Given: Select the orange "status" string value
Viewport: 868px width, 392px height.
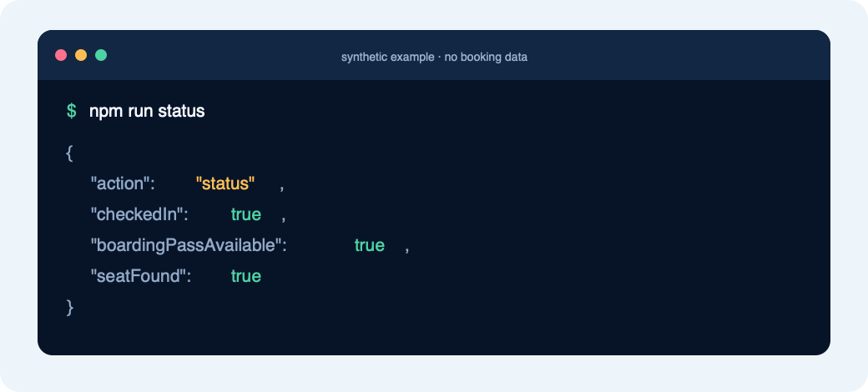Looking at the screenshot, I should click(x=225, y=183).
